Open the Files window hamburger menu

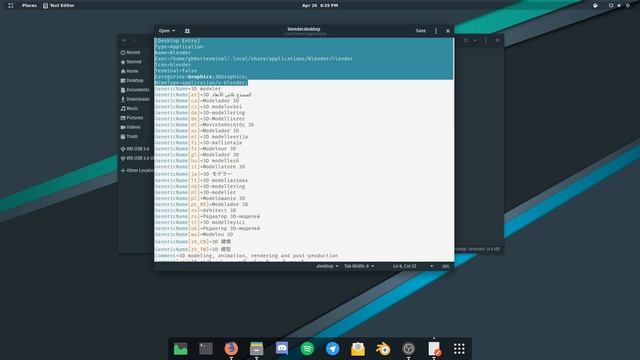point(486,40)
